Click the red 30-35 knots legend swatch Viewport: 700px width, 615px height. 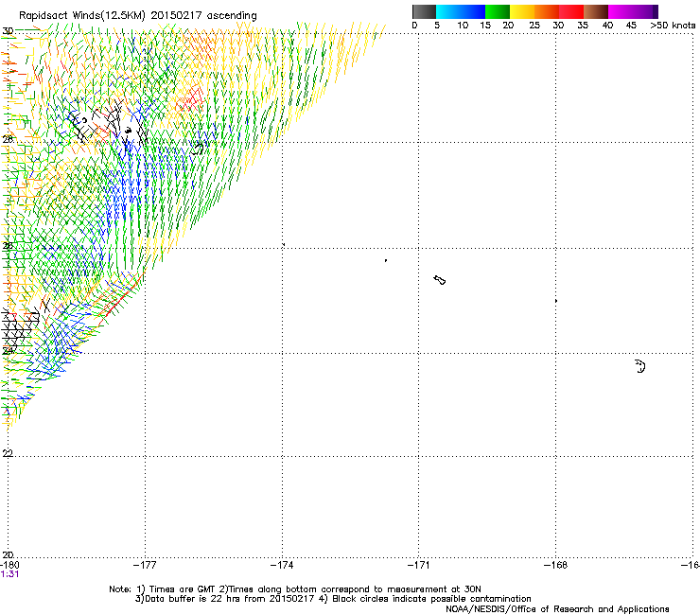point(571,11)
